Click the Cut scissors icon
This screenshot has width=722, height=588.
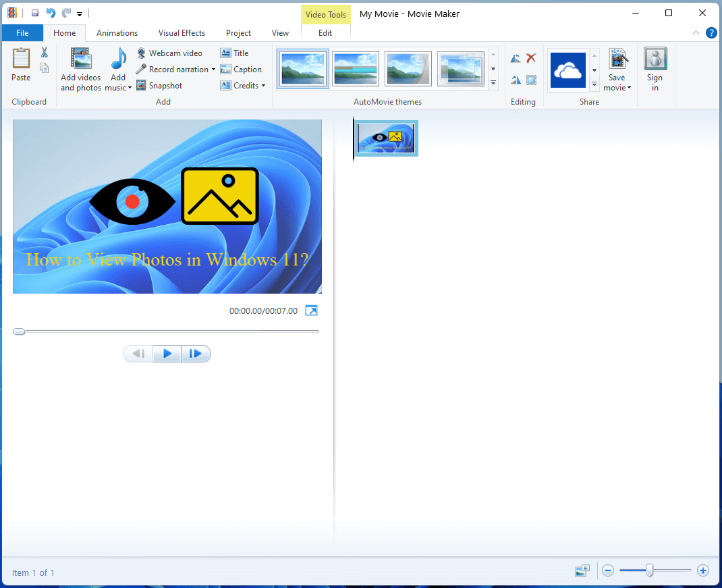click(45, 52)
